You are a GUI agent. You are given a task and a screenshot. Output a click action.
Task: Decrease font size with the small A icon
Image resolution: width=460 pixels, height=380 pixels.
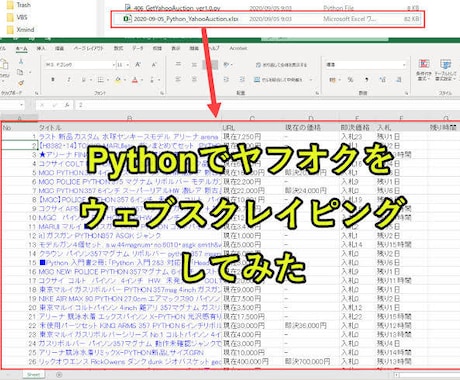click(154, 64)
